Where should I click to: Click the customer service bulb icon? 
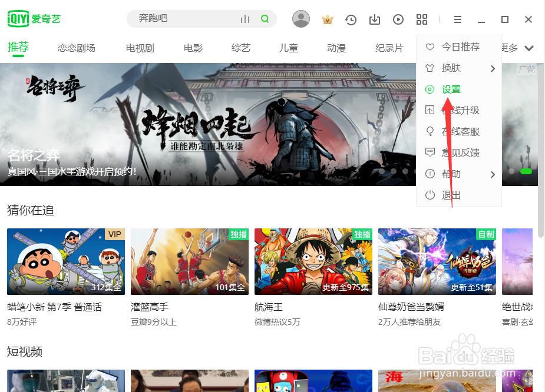[x=430, y=131]
